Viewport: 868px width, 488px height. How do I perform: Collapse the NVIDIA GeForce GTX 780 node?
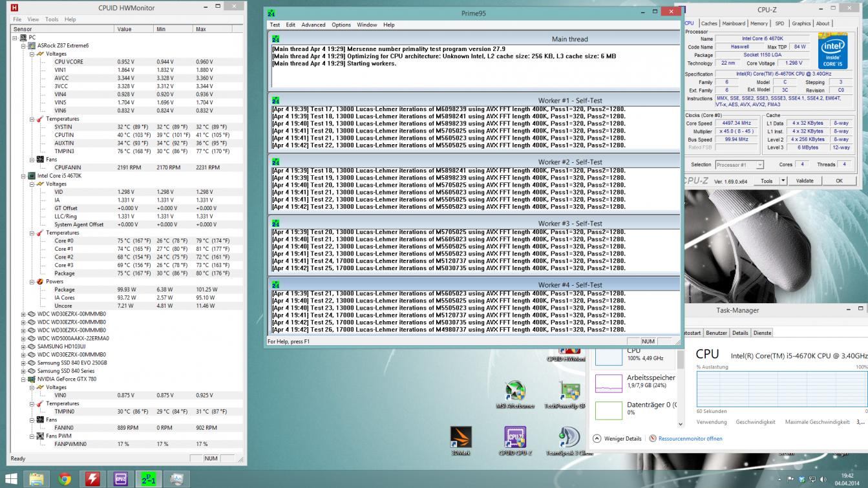[23, 379]
